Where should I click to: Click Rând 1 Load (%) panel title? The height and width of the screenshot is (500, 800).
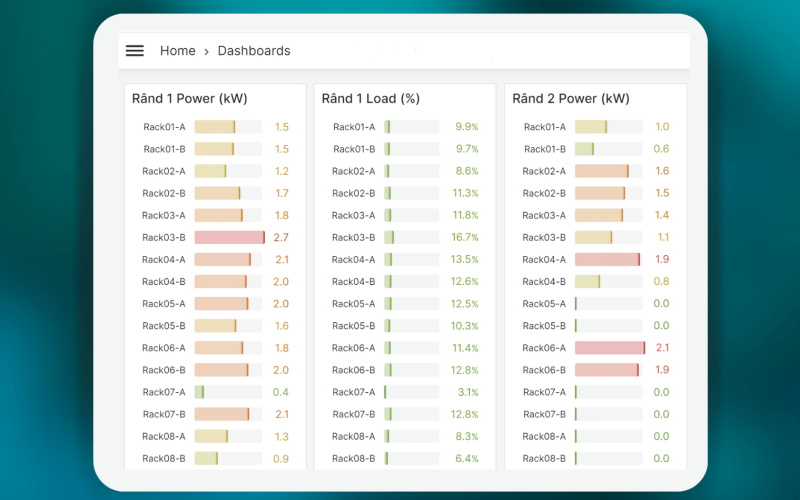370,98
